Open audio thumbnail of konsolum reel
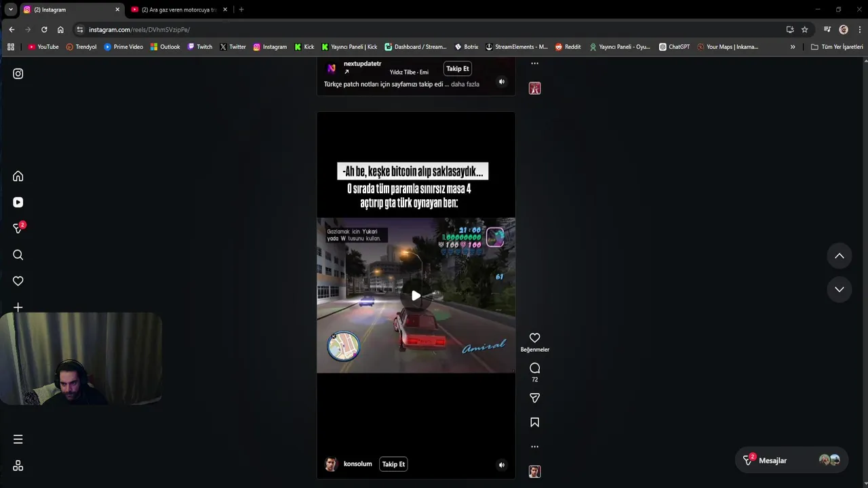The width and height of the screenshot is (868, 488). click(x=534, y=472)
